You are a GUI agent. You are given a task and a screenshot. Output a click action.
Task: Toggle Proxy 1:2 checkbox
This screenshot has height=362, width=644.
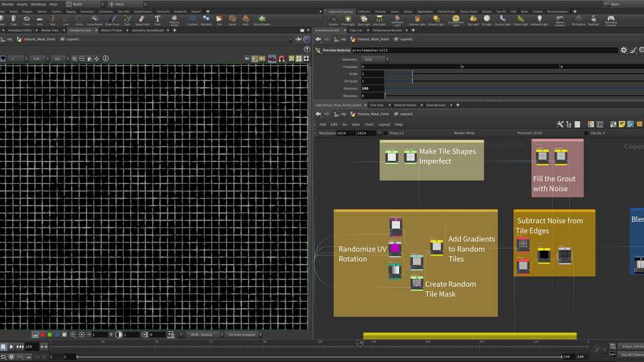(x=385, y=133)
